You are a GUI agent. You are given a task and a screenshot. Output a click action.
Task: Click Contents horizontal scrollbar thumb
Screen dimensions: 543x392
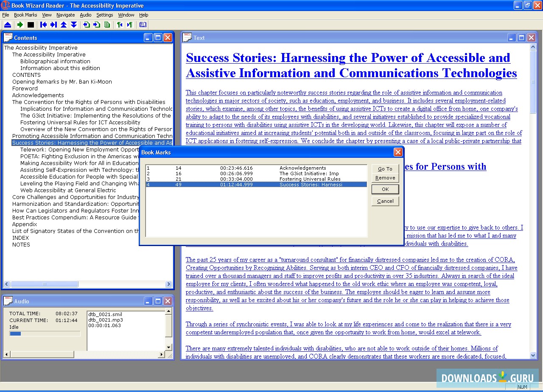click(x=45, y=284)
